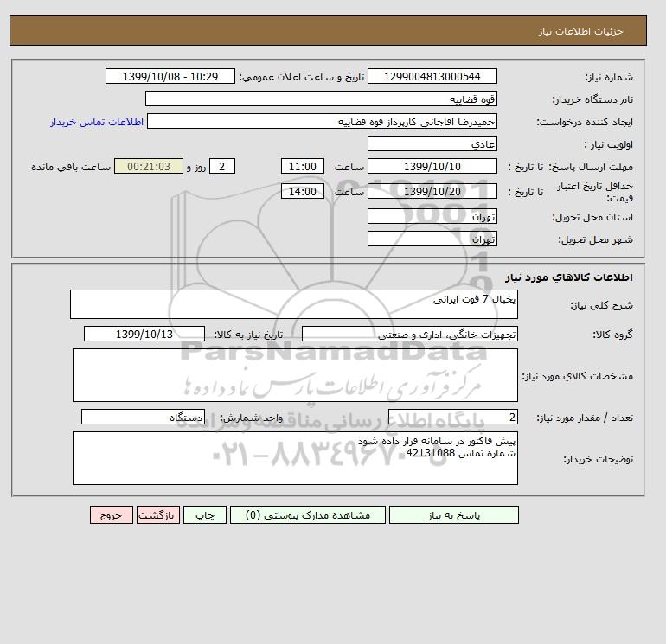
Task: Click the پاسخ به نیاز button
Action: tap(453, 514)
